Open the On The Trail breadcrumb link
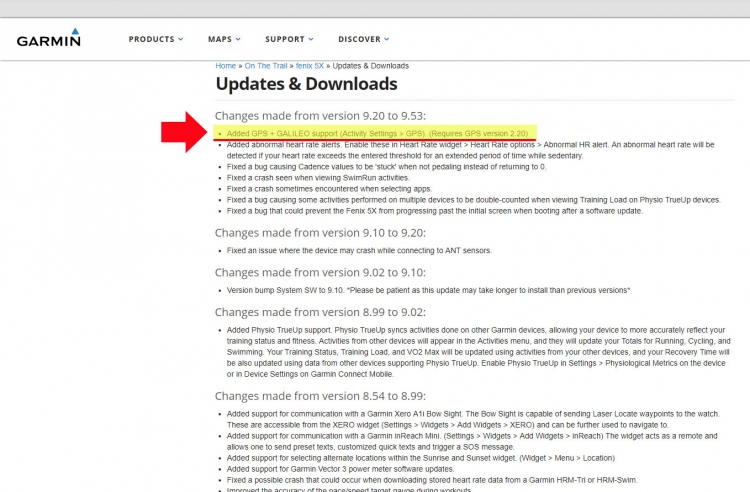Image resolution: width=750 pixels, height=492 pixels. pos(265,66)
